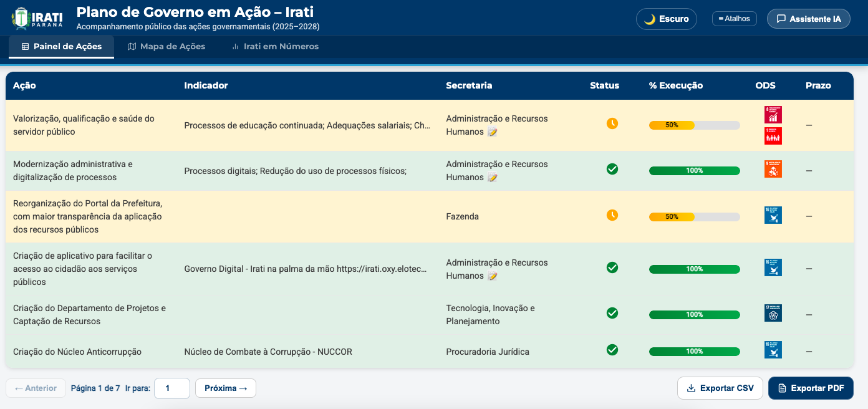Image resolution: width=868 pixels, height=409 pixels.
Task: Click the clock status icon on Portal da Prefeitura row
Action: [612, 215]
